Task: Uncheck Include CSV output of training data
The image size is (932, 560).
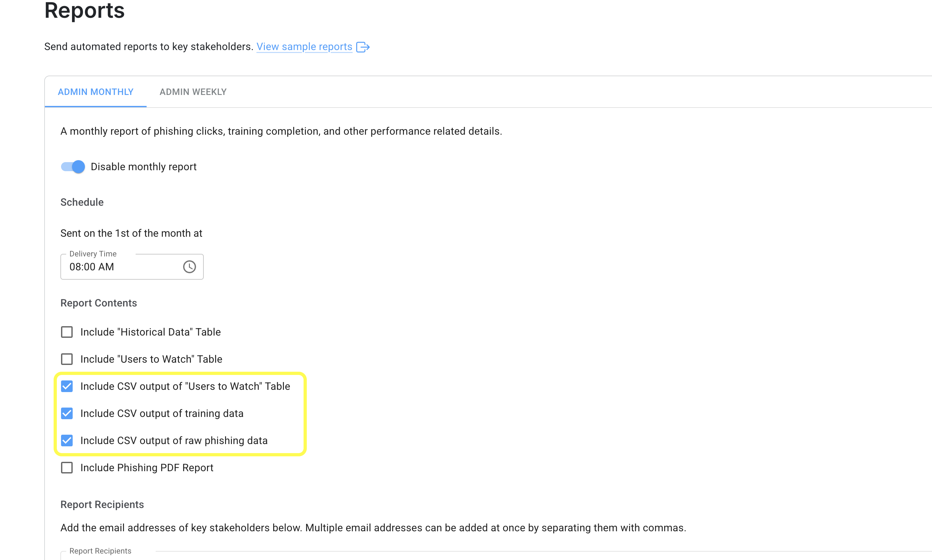Action: pyautogui.click(x=67, y=413)
